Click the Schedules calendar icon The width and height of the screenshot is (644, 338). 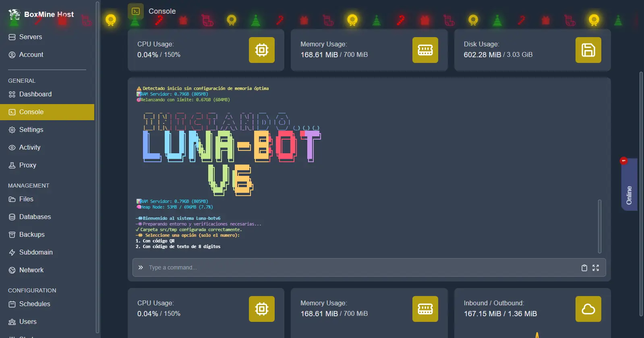[x=12, y=304]
